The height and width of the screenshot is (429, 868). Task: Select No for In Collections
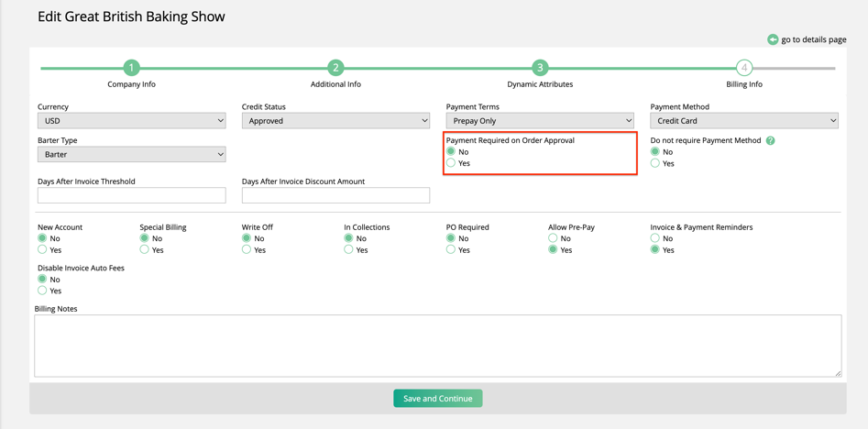click(x=348, y=238)
